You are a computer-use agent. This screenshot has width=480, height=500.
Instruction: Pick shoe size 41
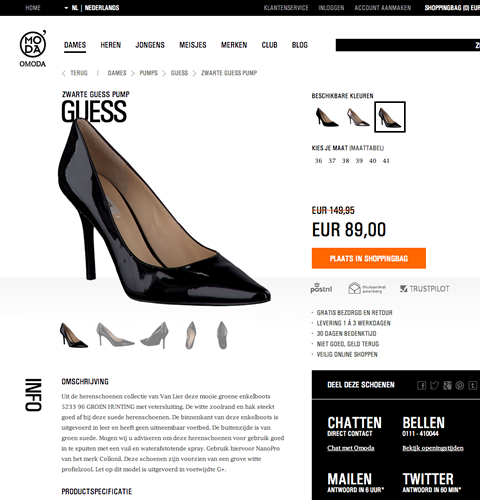click(x=386, y=161)
